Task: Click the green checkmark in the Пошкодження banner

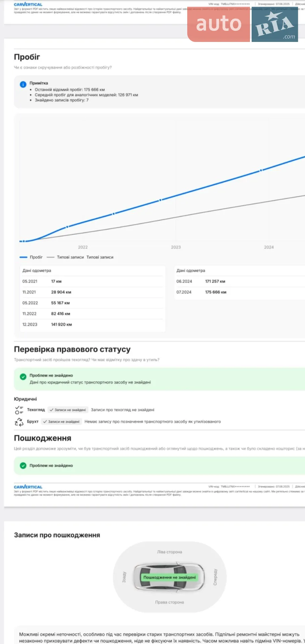Action: coord(23,466)
